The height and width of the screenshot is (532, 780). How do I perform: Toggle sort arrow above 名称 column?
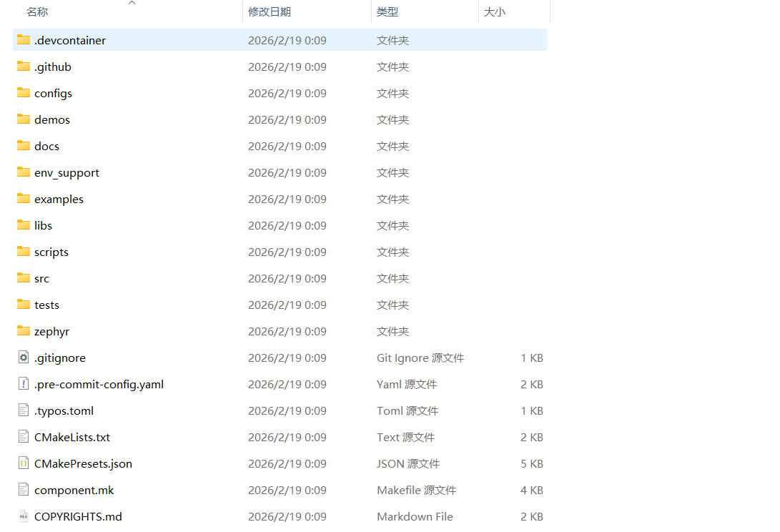132,3
